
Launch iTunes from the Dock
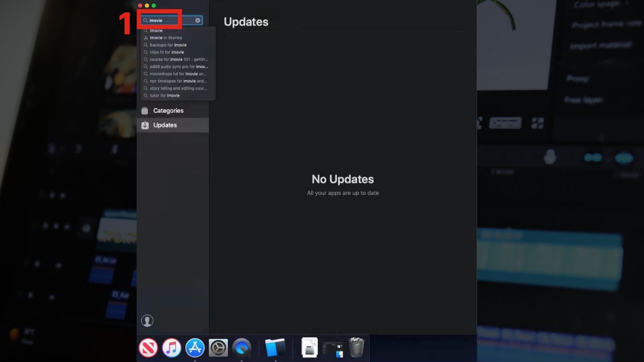(x=172, y=348)
